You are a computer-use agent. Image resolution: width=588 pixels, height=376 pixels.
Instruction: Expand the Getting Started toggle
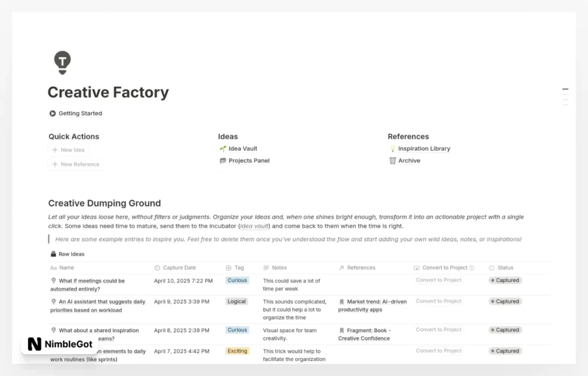click(x=53, y=114)
